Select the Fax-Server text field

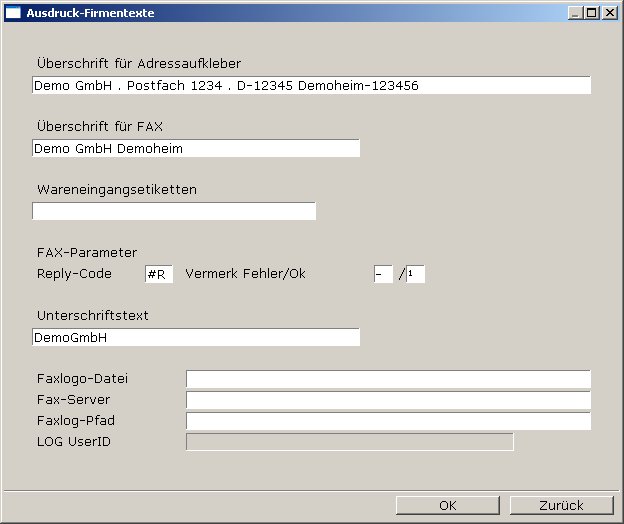[x=388, y=400]
